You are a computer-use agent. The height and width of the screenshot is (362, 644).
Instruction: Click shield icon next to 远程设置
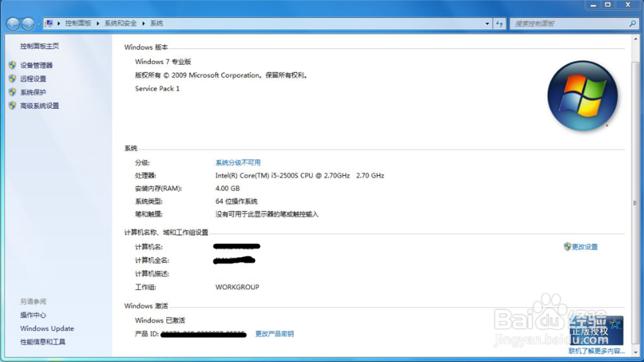[12, 79]
